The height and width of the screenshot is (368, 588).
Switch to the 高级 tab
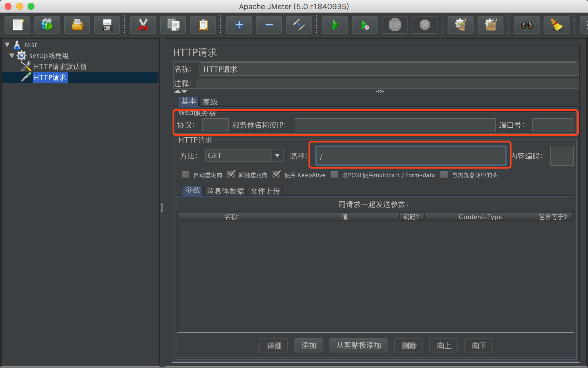[210, 102]
